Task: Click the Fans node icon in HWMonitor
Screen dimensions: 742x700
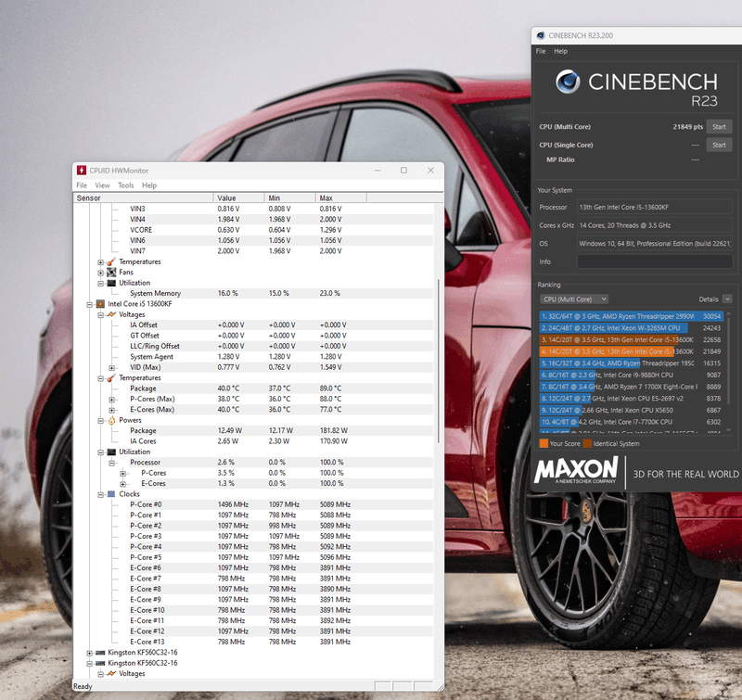Action: click(x=111, y=272)
